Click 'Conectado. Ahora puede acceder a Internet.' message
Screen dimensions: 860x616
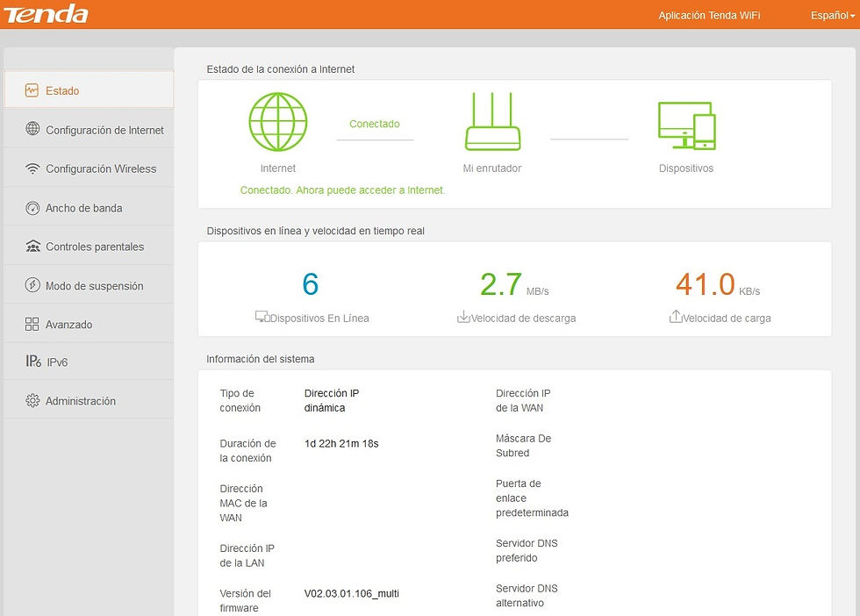[343, 190]
